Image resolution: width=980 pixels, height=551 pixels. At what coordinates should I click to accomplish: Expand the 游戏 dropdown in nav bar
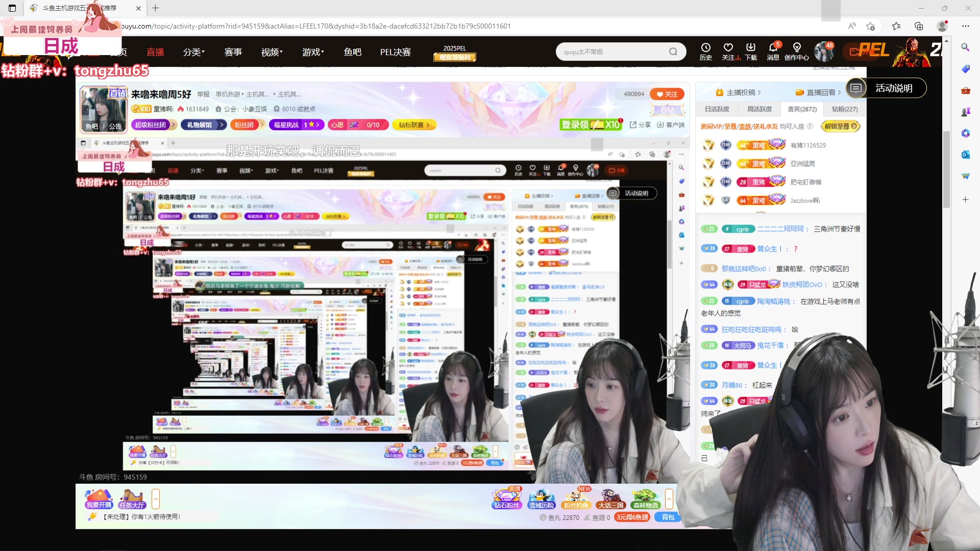[x=313, y=52]
